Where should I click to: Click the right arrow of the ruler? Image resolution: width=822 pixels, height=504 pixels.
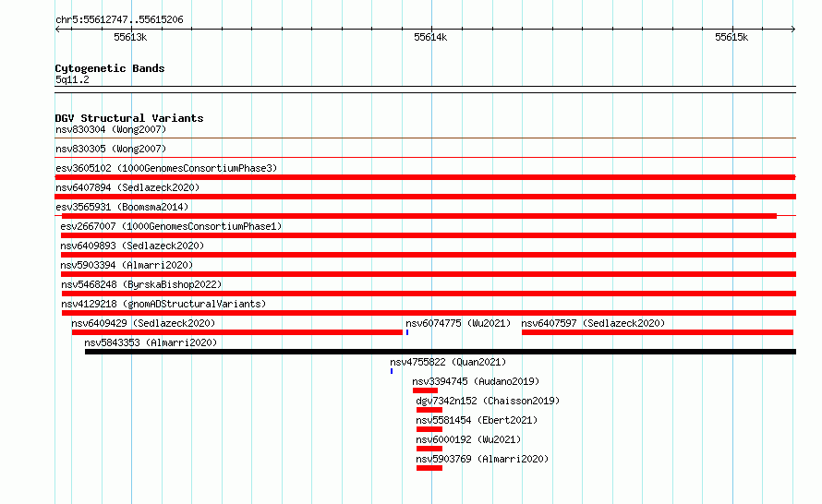tap(793, 30)
